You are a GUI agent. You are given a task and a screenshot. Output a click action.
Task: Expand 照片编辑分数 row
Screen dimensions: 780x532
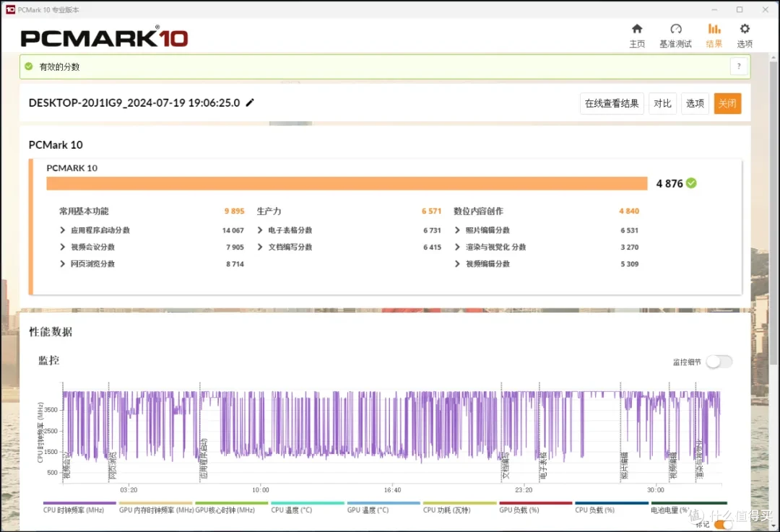[457, 230]
